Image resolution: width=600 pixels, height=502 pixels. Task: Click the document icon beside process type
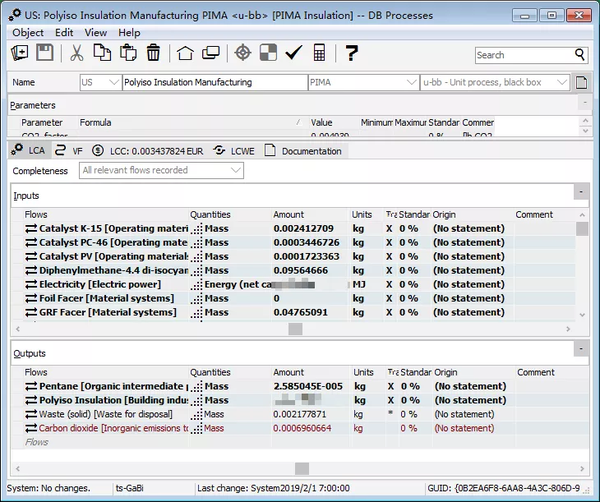pos(582,82)
